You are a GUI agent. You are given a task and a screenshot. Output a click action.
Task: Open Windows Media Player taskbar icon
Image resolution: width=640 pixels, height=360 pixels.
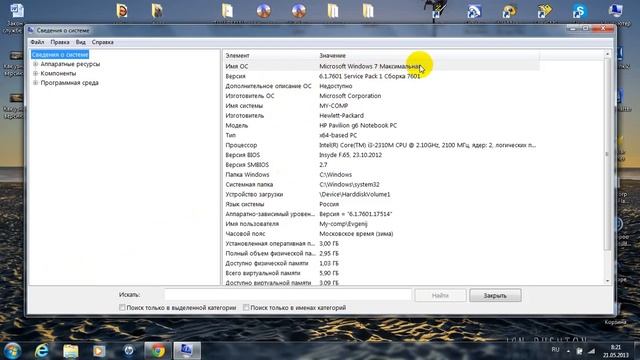[x=99, y=351]
